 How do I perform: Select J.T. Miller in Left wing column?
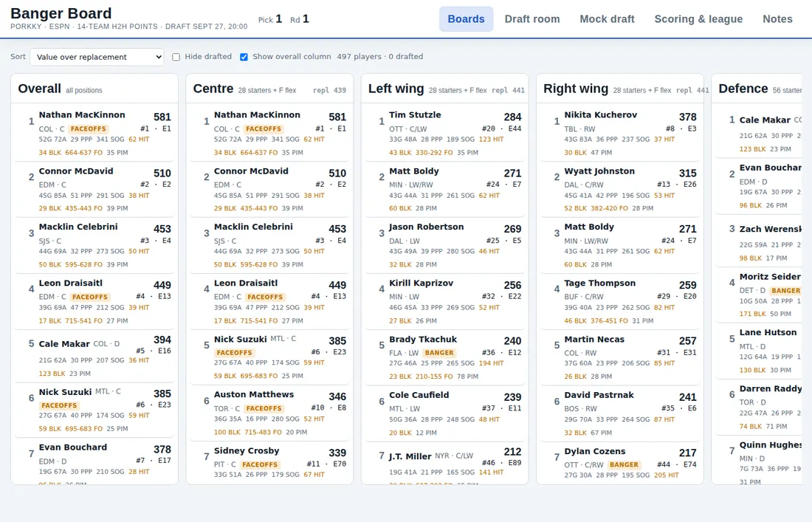pos(445,463)
